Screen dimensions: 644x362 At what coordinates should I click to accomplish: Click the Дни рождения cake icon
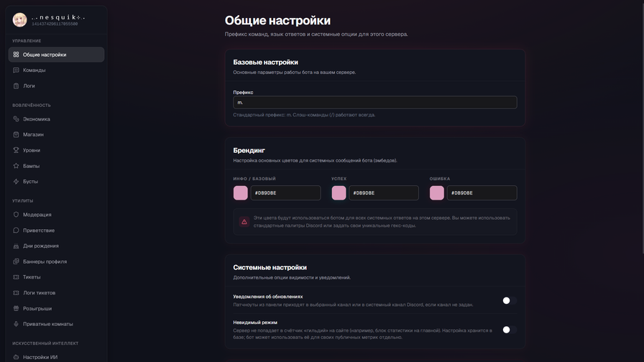coord(16,246)
